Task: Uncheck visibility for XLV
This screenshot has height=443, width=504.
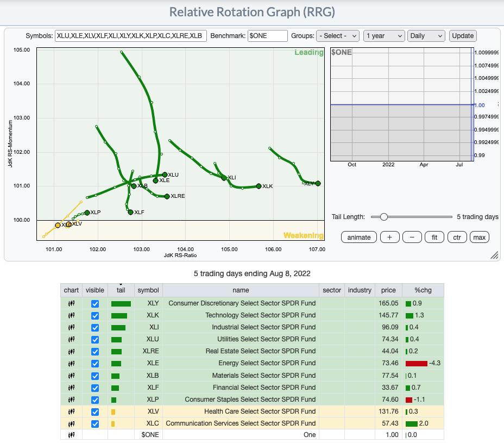Action: [x=95, y=411]
